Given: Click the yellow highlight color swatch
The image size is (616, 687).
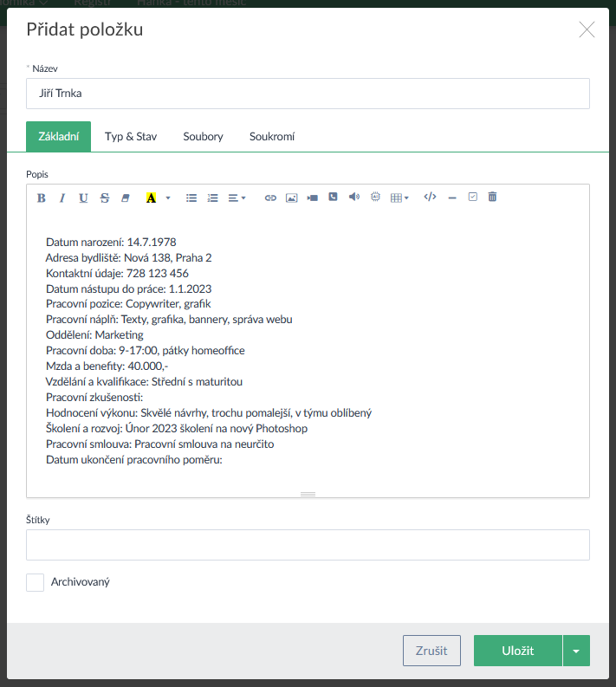Looking at the screenshot, I should pyautogui.click(x=151, y=198).
